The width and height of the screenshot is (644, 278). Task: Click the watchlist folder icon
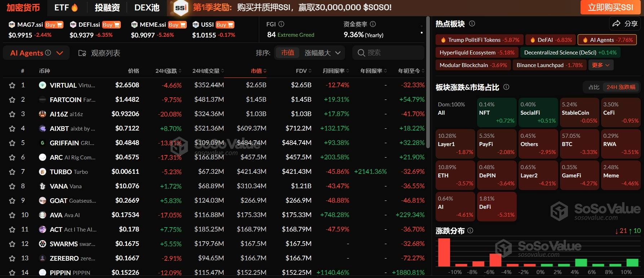(x=82, y=53)
